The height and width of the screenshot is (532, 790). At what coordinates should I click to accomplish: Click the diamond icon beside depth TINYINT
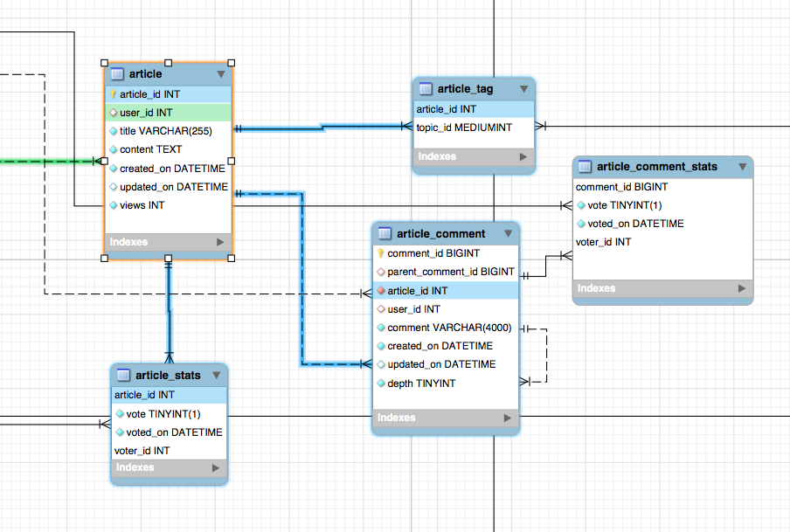[381, 383]
